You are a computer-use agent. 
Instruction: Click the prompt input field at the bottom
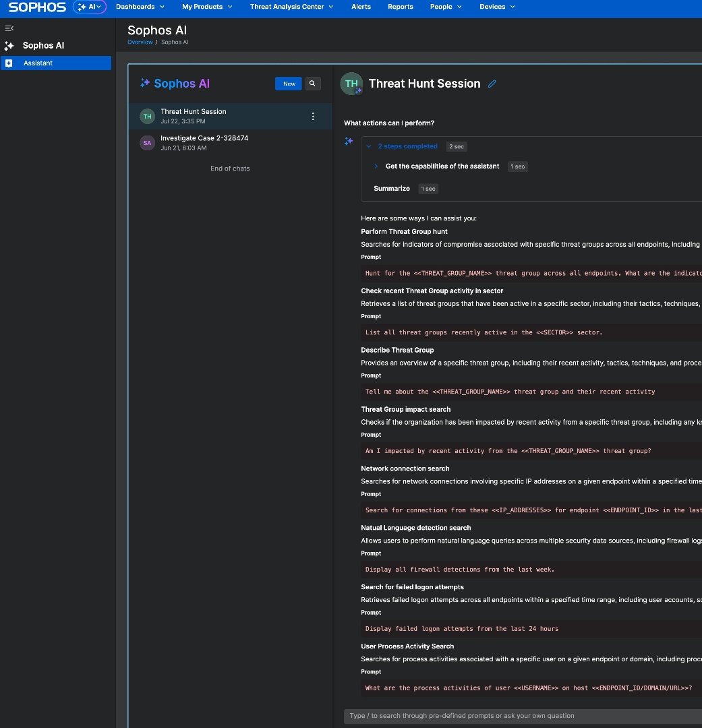pos(519,715)
